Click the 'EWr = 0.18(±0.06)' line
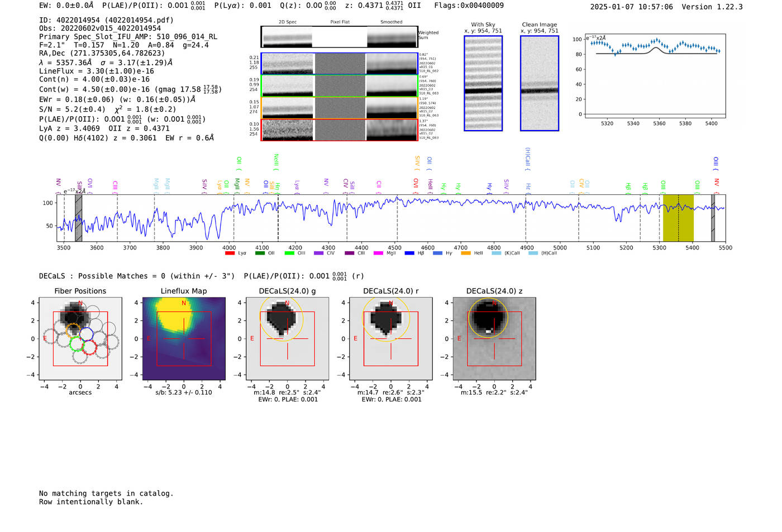This screenshot has height=532, width=782. pyautogui.click(x=117, y=99)
